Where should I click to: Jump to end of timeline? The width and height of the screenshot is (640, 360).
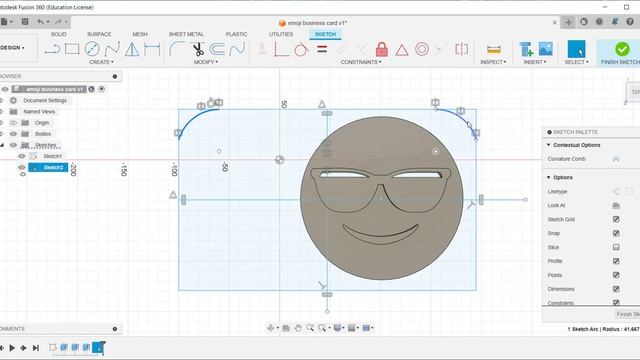[x=36, y=348]
